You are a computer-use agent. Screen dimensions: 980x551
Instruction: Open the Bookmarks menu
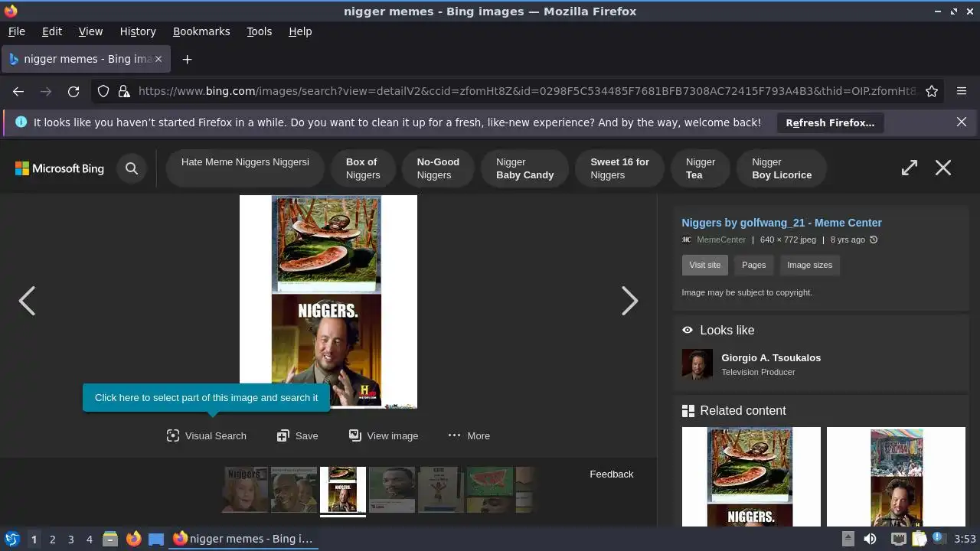(201, 31)
